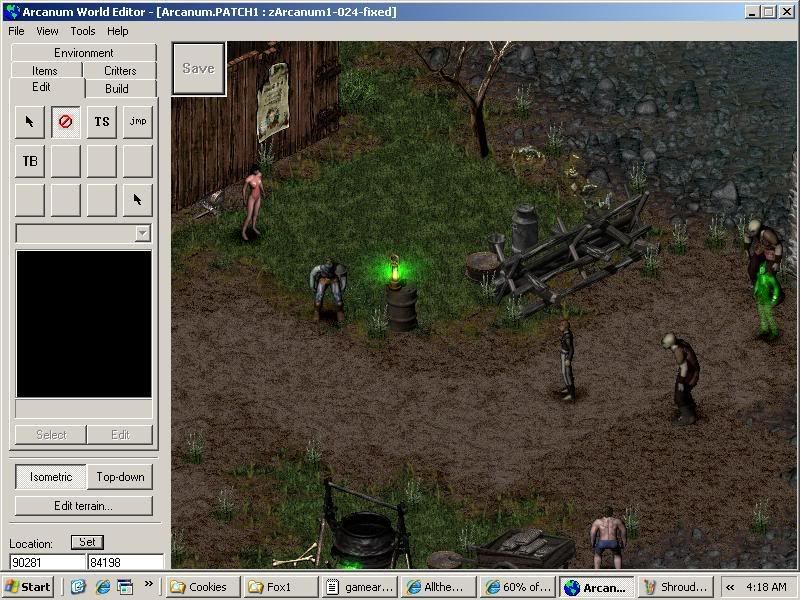
Task: Open the Tools menu
Action: click(83, 31)
